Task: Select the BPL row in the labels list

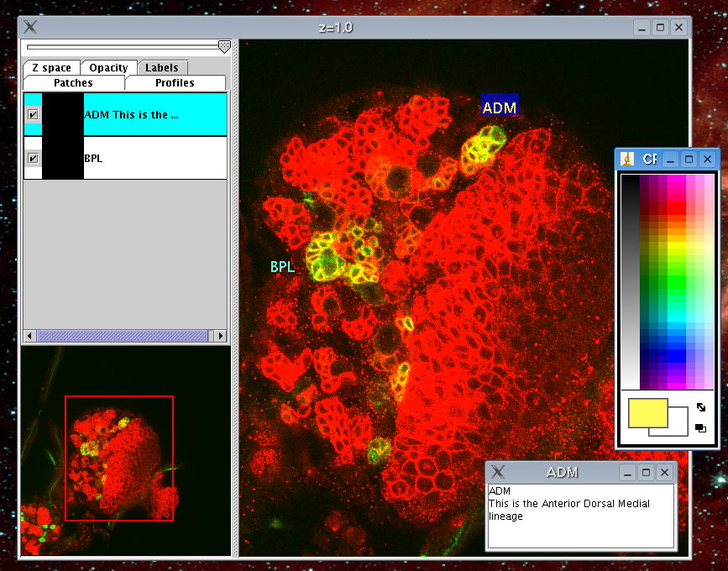Action: [x=151, y=158]
